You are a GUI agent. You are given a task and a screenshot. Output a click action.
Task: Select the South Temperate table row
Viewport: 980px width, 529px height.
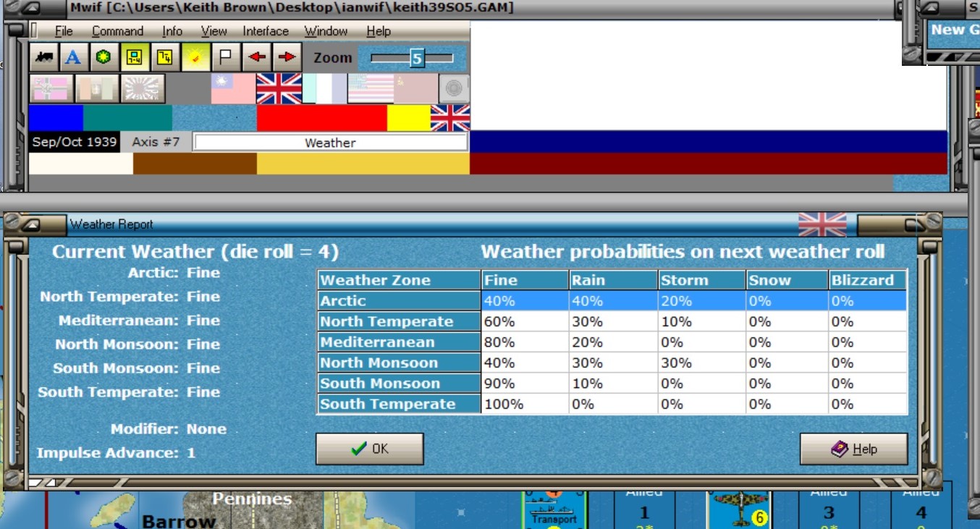612,404
